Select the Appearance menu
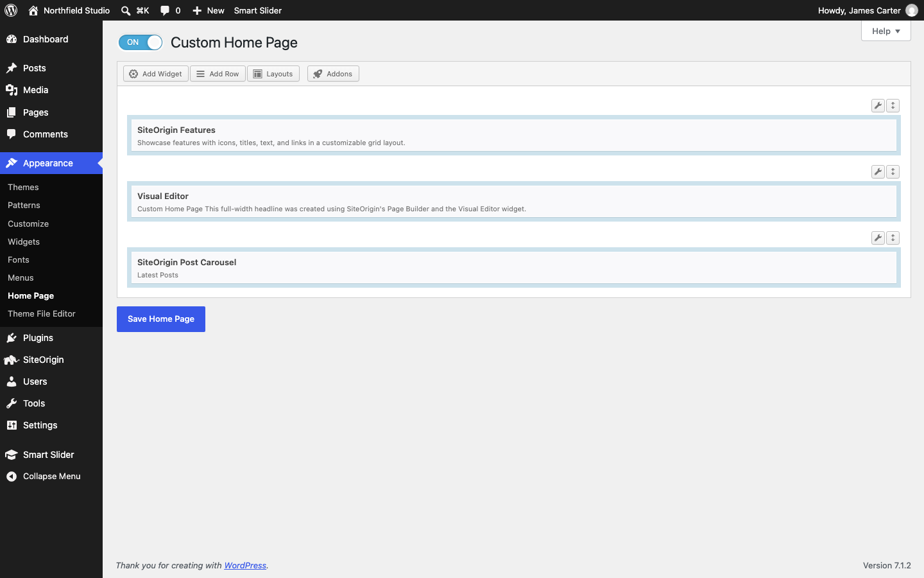This screenshot has width=924, height=578. (51, 163)
